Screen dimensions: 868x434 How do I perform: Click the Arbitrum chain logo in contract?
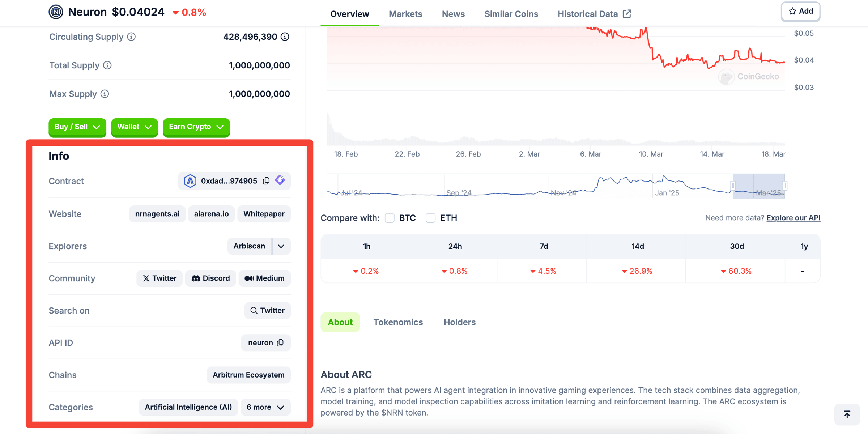tap(190, 181)
